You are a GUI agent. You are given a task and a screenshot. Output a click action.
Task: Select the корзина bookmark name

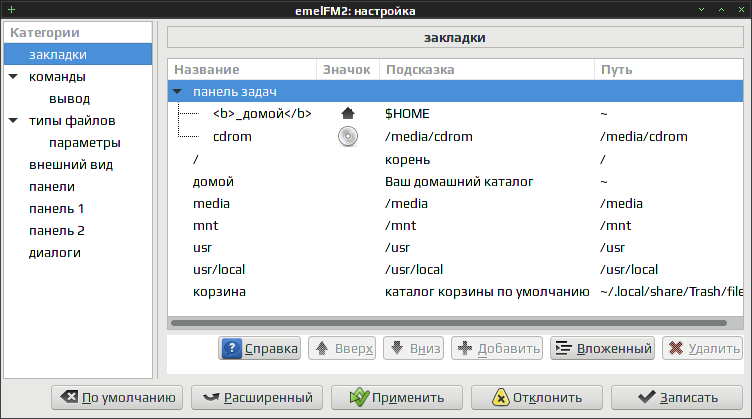point(219,292)
